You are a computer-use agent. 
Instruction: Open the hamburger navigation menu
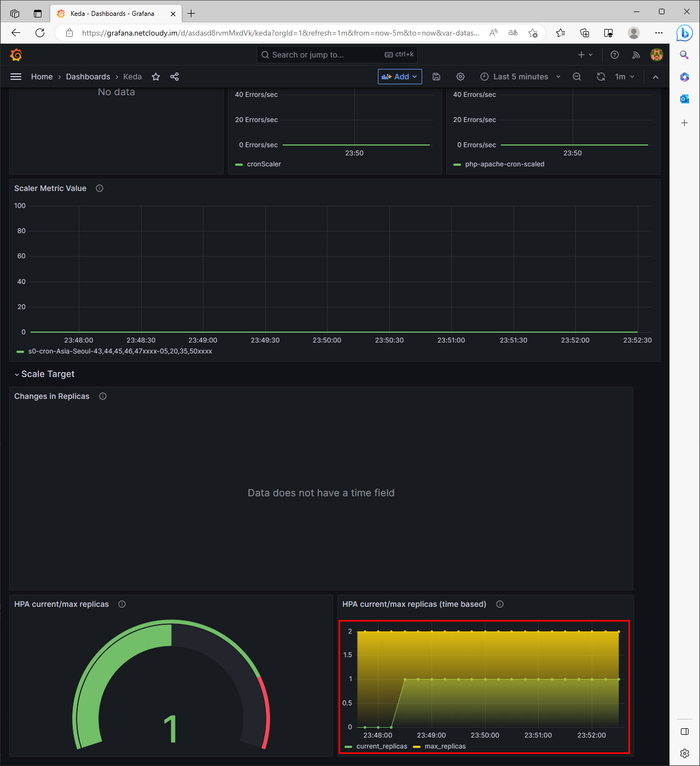coord(16,77)
